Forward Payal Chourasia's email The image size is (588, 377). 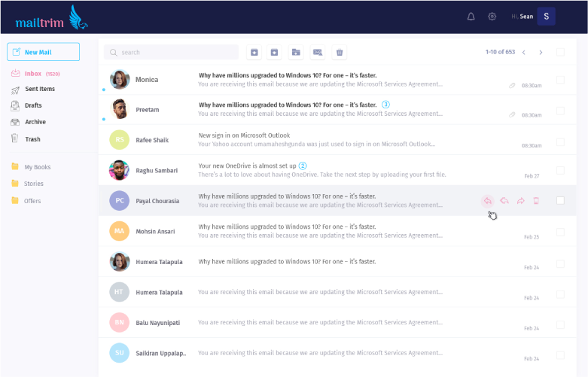tap(520, 201)
